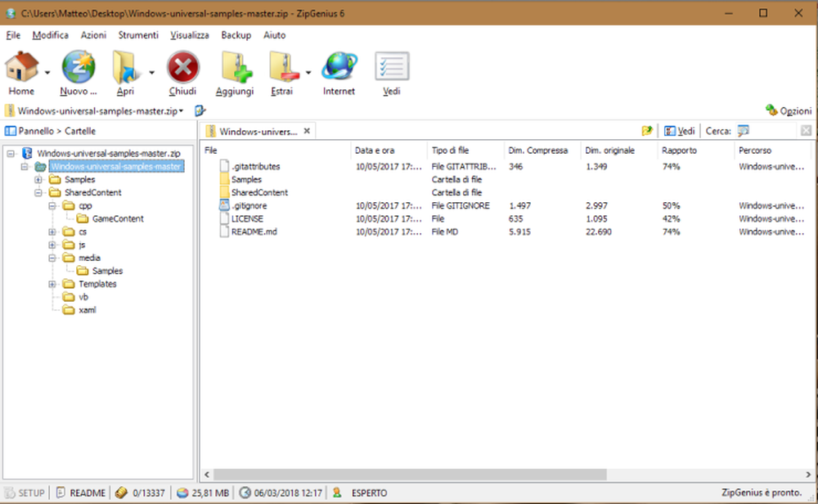Open the Modifica menu
This screenshot has width=818, height=504.
pyautogui.click(x=50, y=35)
